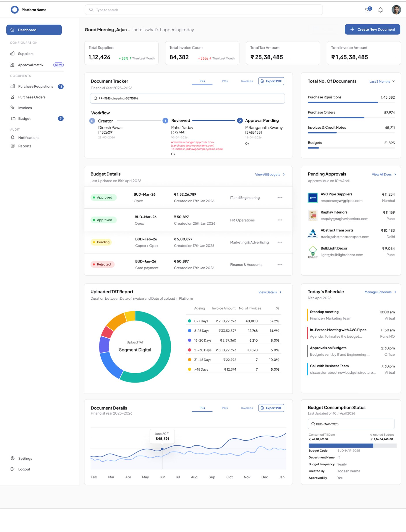Click the Settings gear icon
The width and height of the screenshot is (406, 532).
tap(13, 458)
